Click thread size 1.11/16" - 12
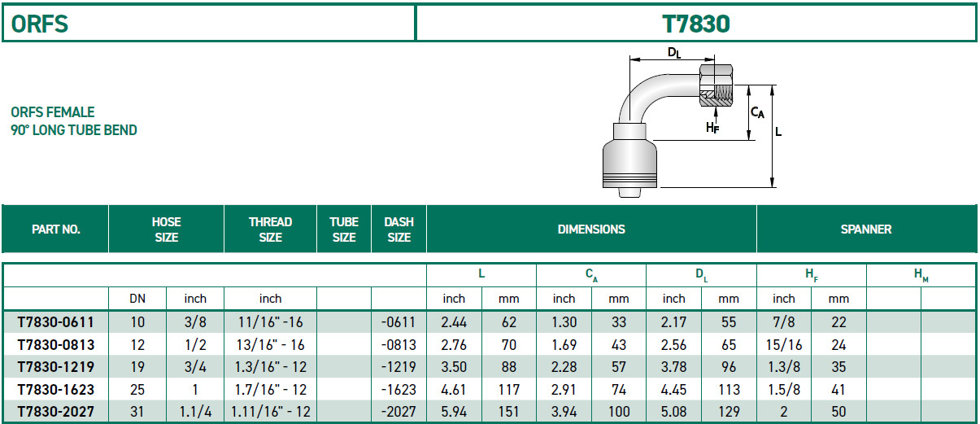980x424 pixels. click(270, 412)
